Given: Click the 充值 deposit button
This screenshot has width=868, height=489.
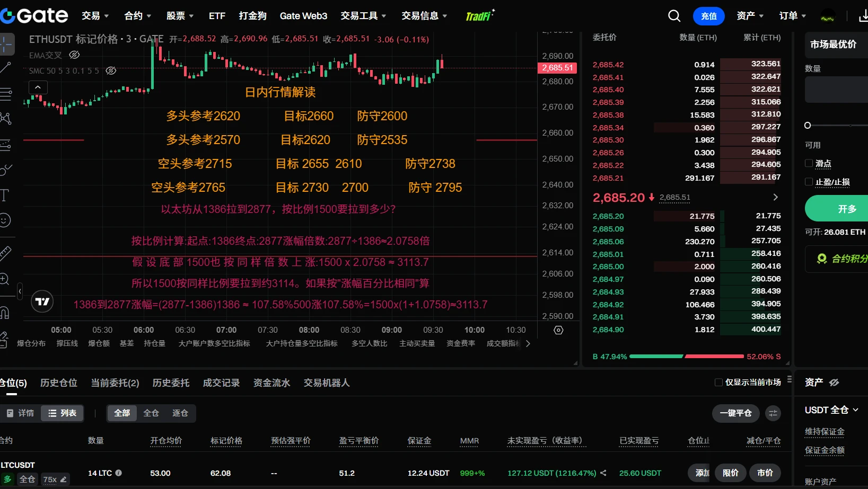Looking at the screenshot, I should click(709, 16).
